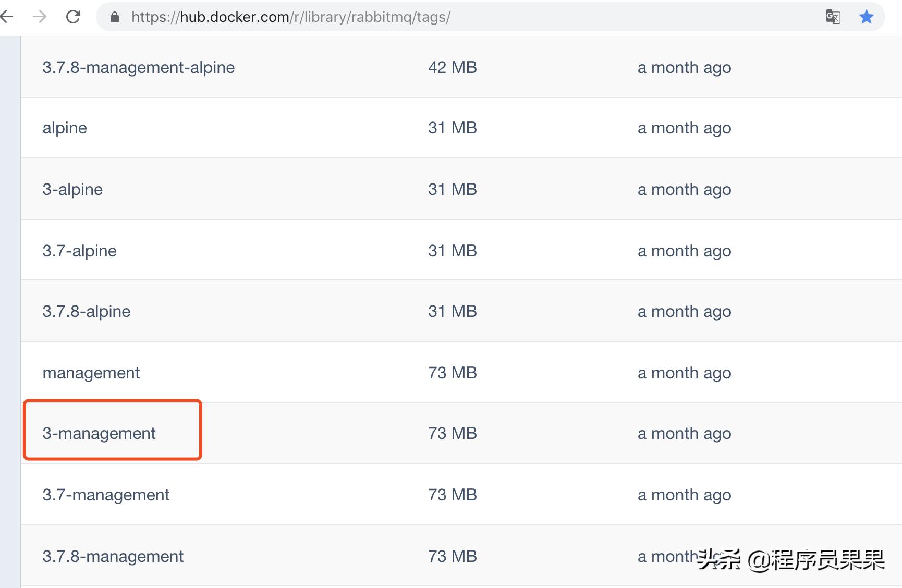The width and height of the screenshot is (902, 588).
Task: Click the 42 MB size value
Action: (x=453, y=67)
